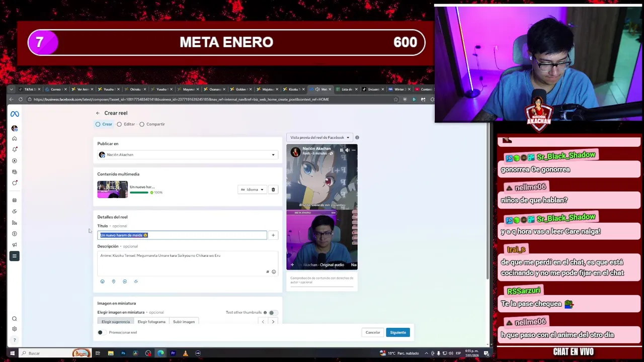Screen dimensions: 644x362
Task: Click upload progress bar showing 100%
Action: (x=139, y=193)
